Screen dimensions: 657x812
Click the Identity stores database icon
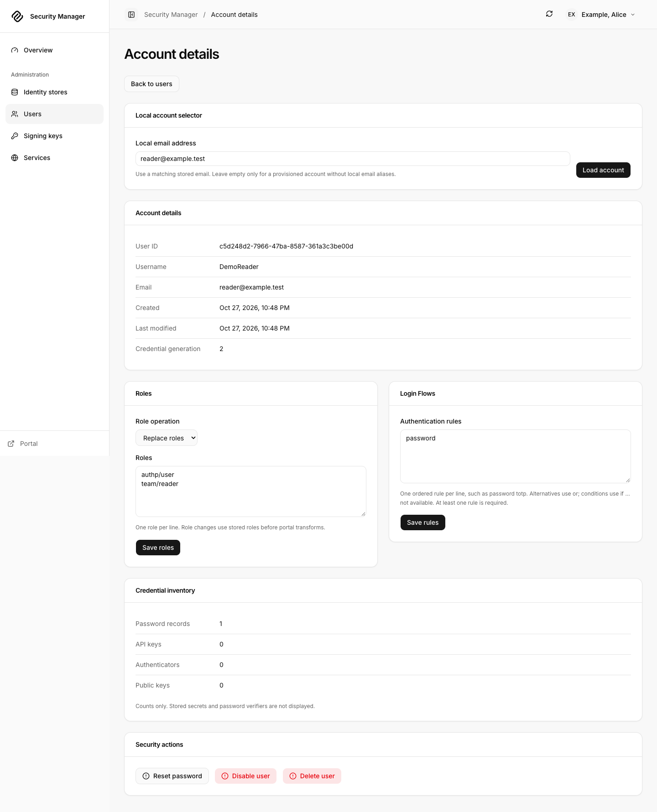pyautogui.click(x=15, y=92)
